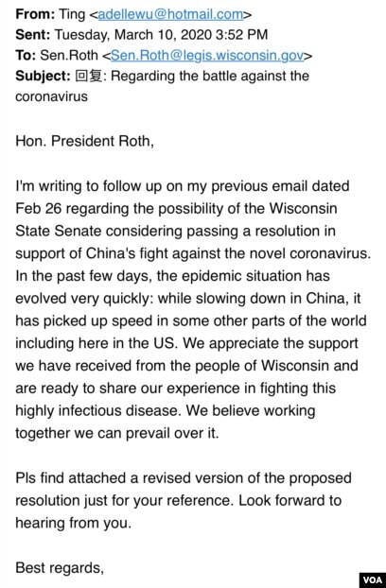
Task: Select the "To:" header label
Action: click(26, 56)
